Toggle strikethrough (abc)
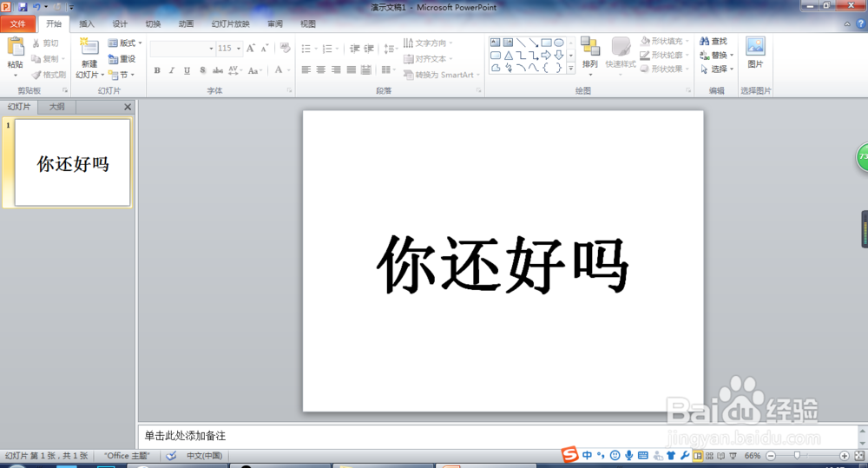Screen dimensions: 868x468 [x=218, y=70]
